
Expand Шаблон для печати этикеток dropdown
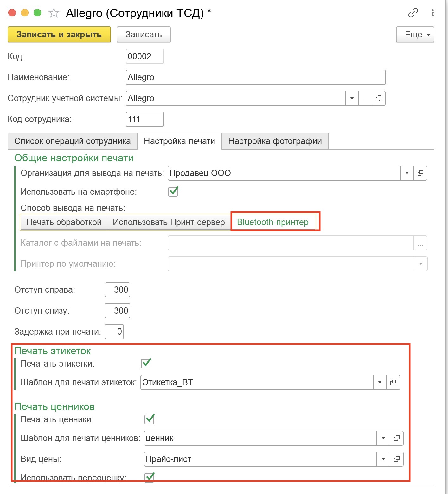(380, 382)
